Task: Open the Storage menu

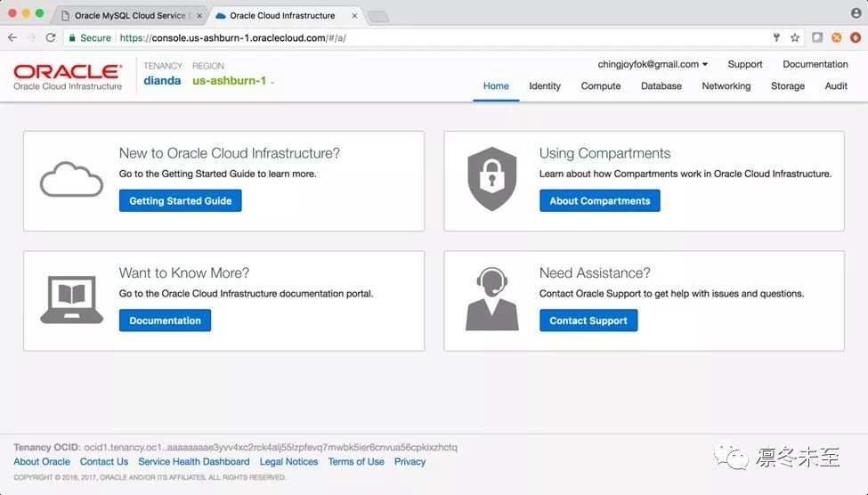Action: coord(788,85)
